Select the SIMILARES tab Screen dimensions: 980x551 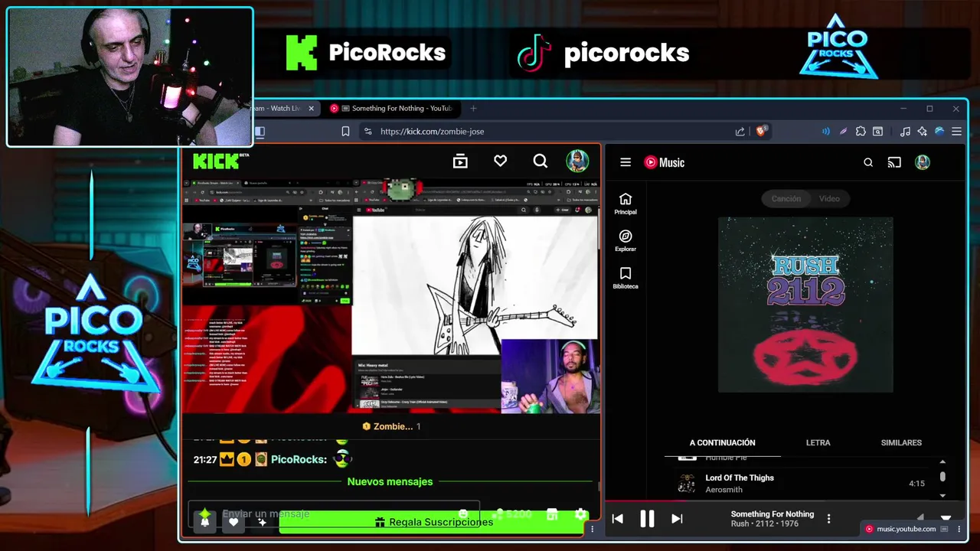[901, 443]
